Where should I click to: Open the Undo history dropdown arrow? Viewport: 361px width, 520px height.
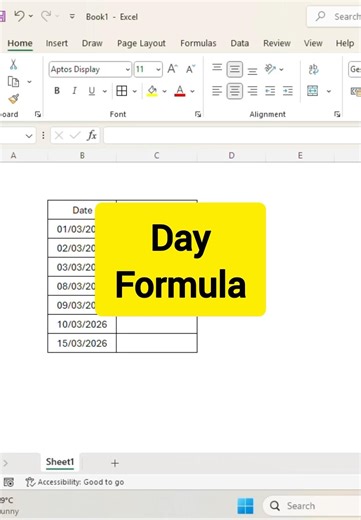click(31, 16)
